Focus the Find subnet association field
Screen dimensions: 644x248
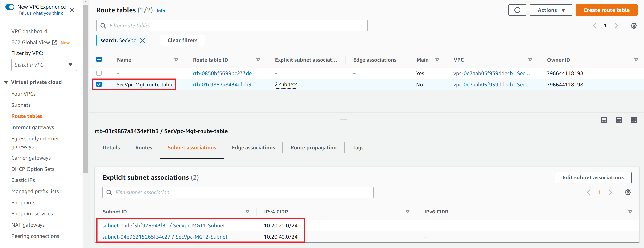pyautogui.click(x=238, y=193)
